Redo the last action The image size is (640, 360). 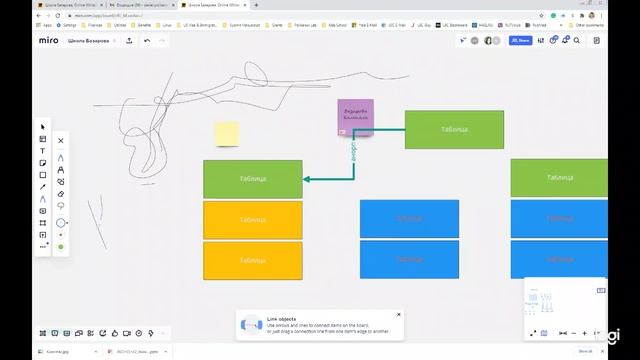[162, 40]
